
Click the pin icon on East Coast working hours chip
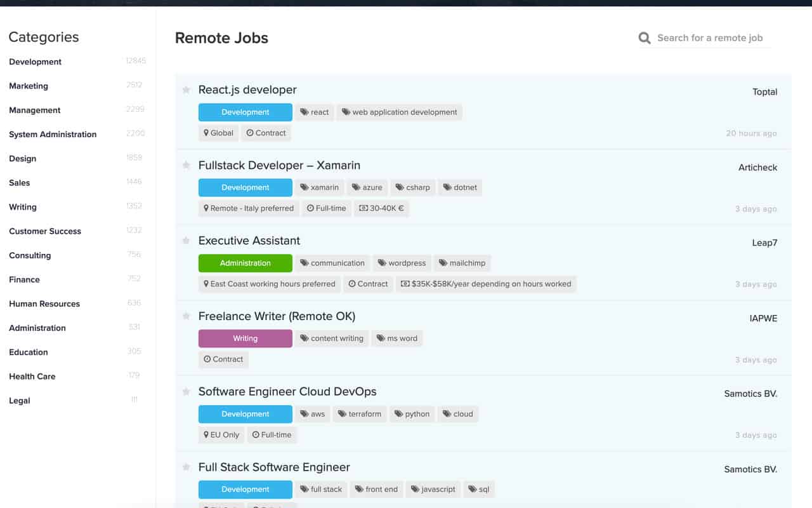coord(206,284)
